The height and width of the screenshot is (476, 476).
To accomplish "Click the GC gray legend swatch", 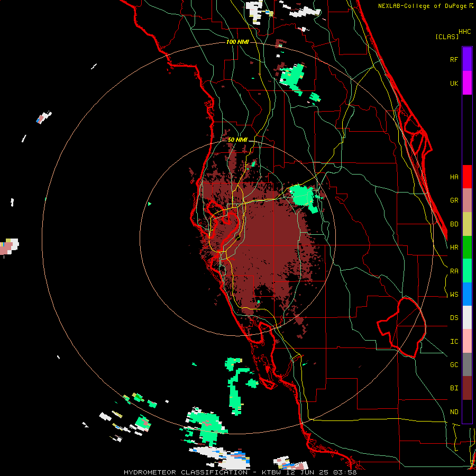I will pos(467,364).
